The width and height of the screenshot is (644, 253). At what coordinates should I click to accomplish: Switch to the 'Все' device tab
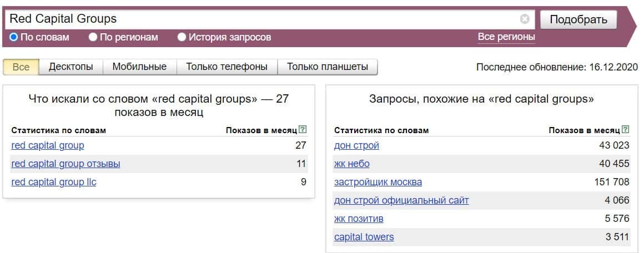21,67
